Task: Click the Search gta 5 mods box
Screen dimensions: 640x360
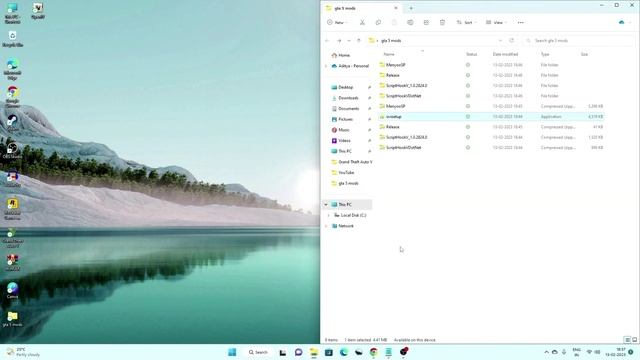Action: point(578,40)
